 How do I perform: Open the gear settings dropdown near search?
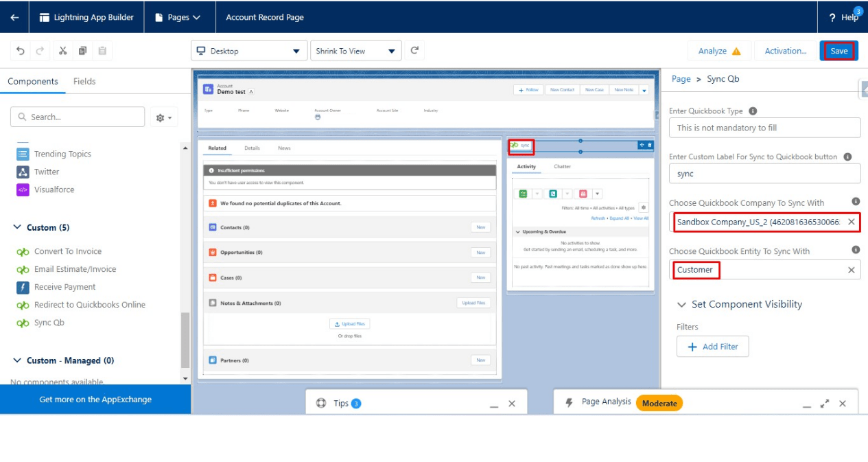[164, 117]
